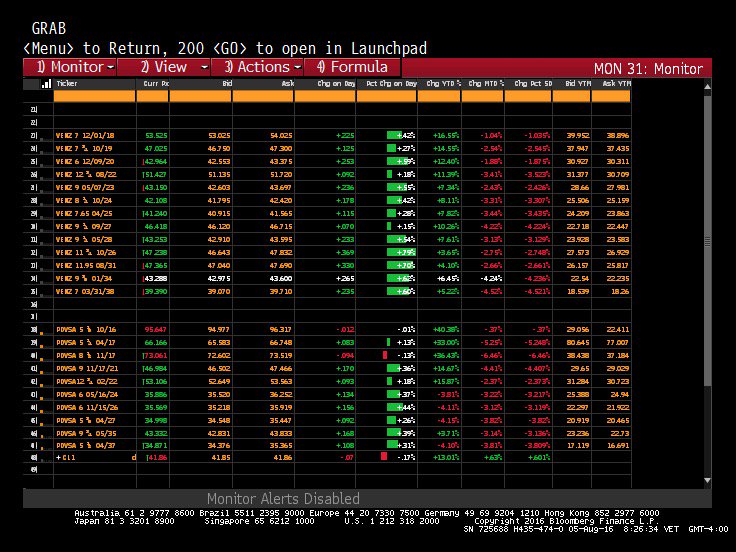Click the Chg MTD % column header
Image resolution: width=736 pixels, height=552 pixels.
486,84
